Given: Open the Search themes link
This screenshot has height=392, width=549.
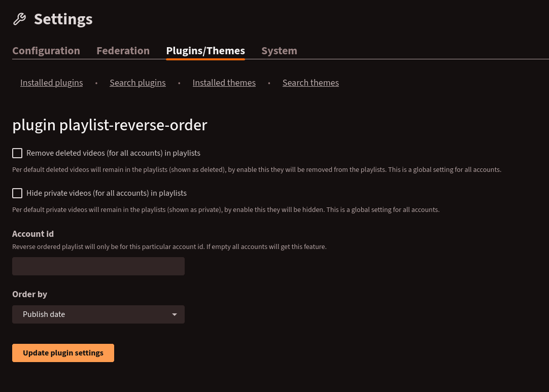Looking at the screenshot, I should pyautogui.click(x=311, y=83).
